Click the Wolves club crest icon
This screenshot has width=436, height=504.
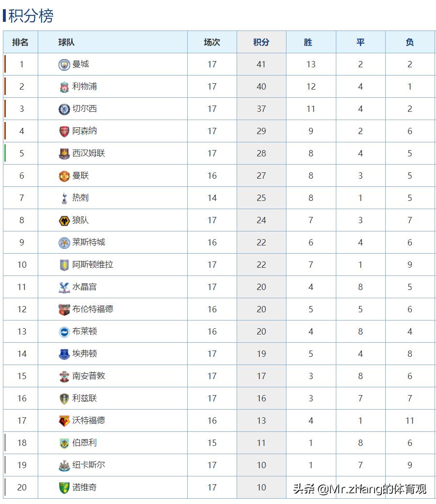(64, 221)
